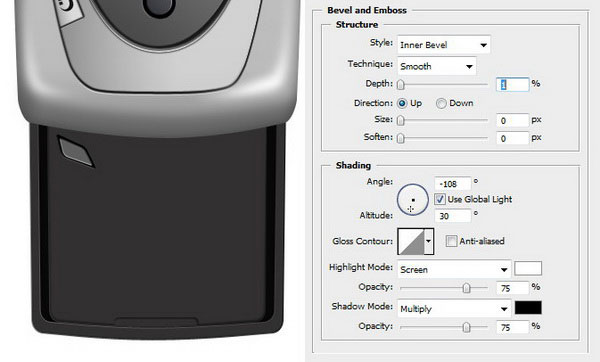The image size is (600, 362).
Task: Select the Down direction radio button
Action: (x=441, y=103)
